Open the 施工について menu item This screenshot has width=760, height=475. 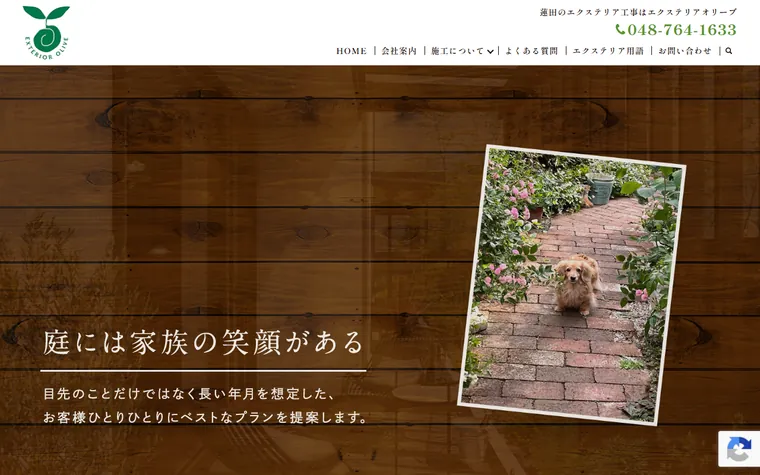pyautogui.click(x=457, y=51)
